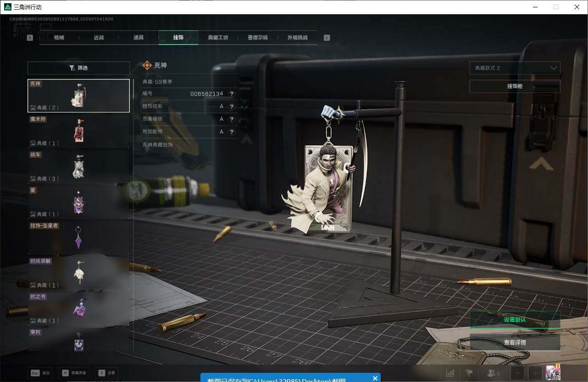Click the 典藏 icon on the 星 item

(x=33, y=214)
